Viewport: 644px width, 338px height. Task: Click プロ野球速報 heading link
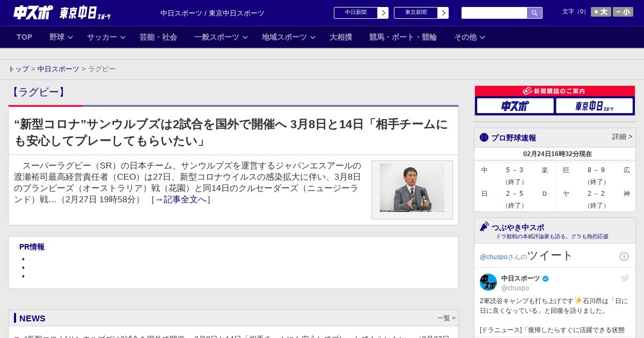click(x=514, y=138)
